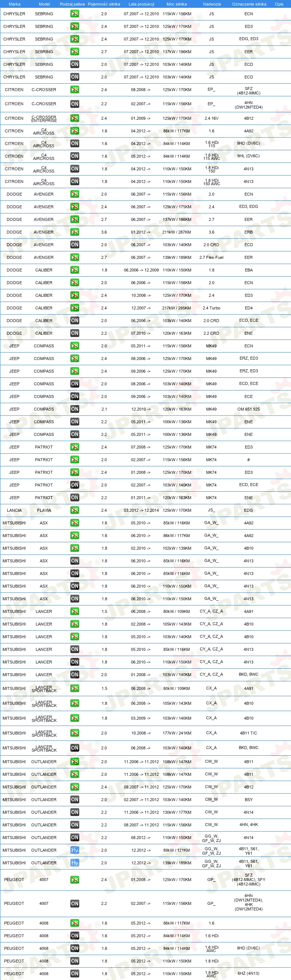Image resolution: width=291 pixels, height=980 pixels.
Task: Select the 6HZ (4N13) engine code
Action: pyautogui.click(x=249, y=974)
